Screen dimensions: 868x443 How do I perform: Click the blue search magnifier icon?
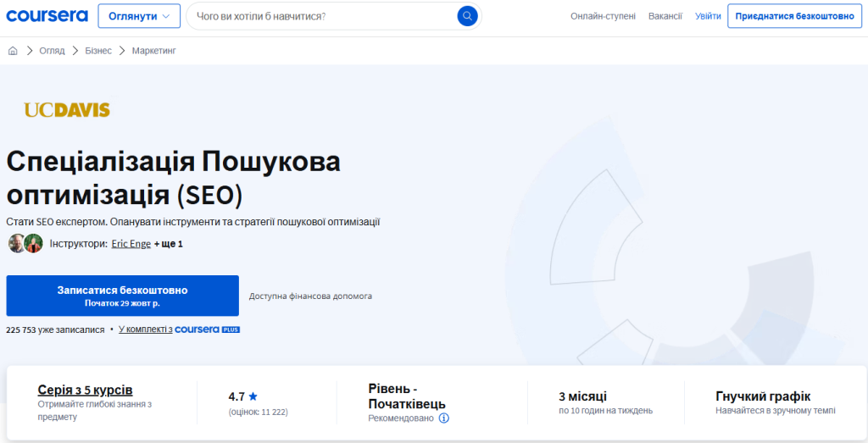point(467,16)
